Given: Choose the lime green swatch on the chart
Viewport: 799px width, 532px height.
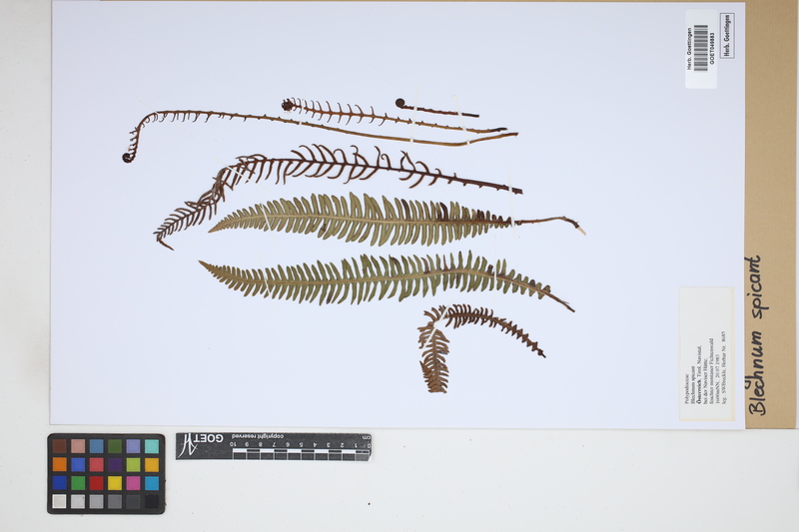Looking at the screenshot, I should tap(133, 464).
